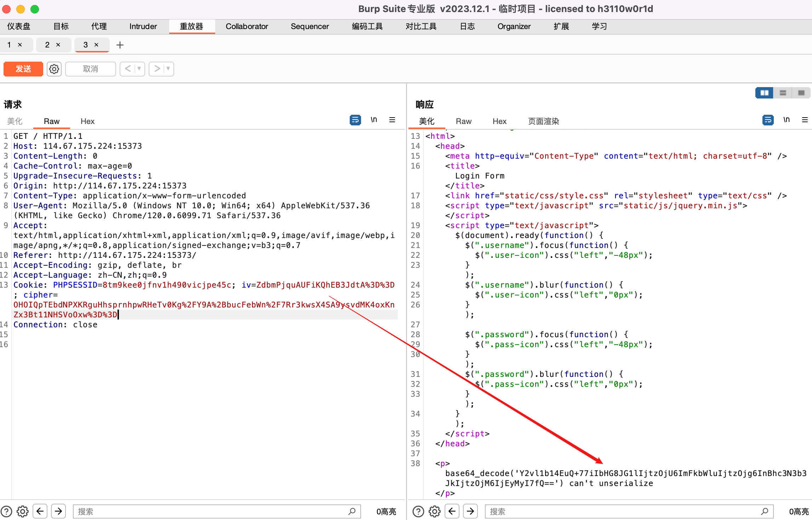This screenshot has height=520, width=812.
Task: Open response search settings gear
Action: point(435,511)
